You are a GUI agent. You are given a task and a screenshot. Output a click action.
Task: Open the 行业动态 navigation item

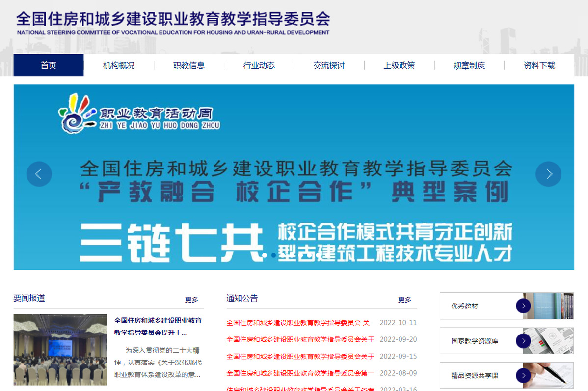tap(259, 65)
